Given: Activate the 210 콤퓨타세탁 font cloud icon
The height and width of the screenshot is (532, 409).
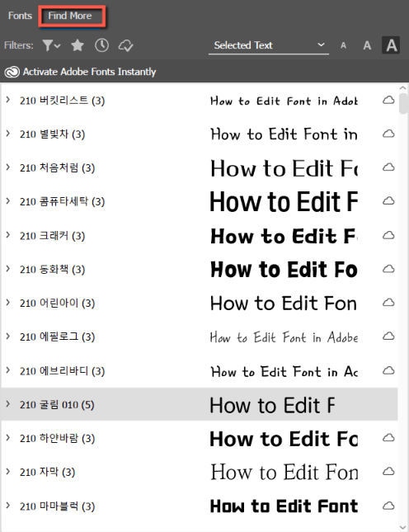Looking at the screenshot, I should [x=388, y=201].
